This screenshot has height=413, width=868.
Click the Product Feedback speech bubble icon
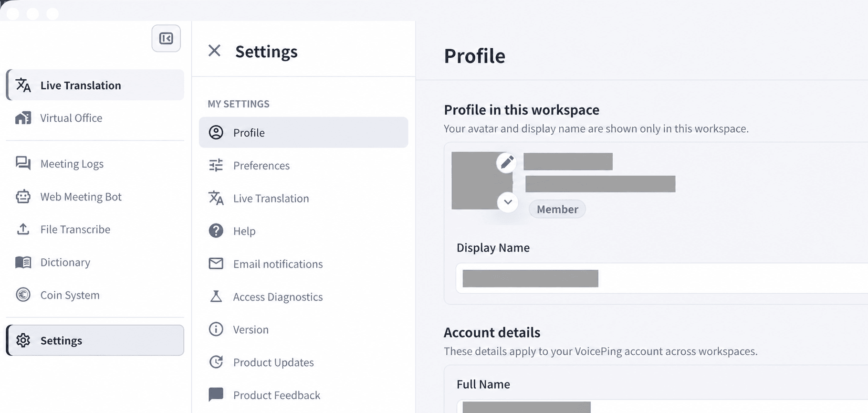[216, 394]
